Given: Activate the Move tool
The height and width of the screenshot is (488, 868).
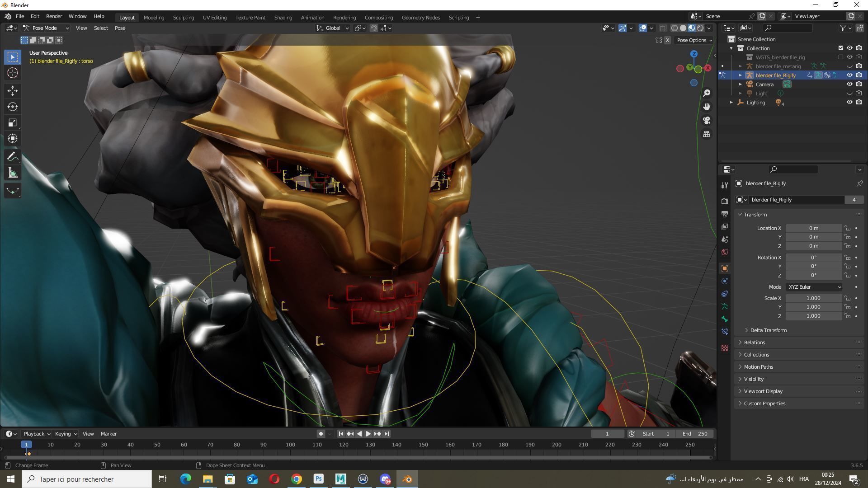Looking at the screenshot, I should [13, 91].
